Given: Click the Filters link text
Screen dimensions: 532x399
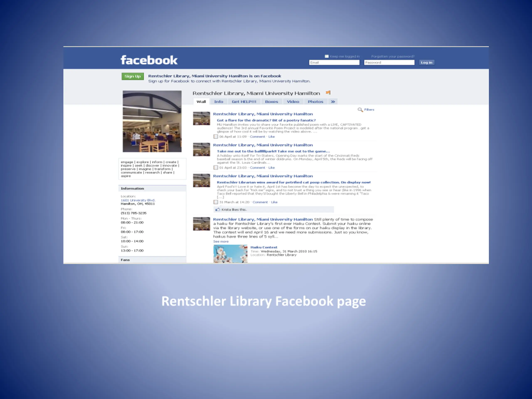Looking at the screenshot, I should (x=369, y=110).
